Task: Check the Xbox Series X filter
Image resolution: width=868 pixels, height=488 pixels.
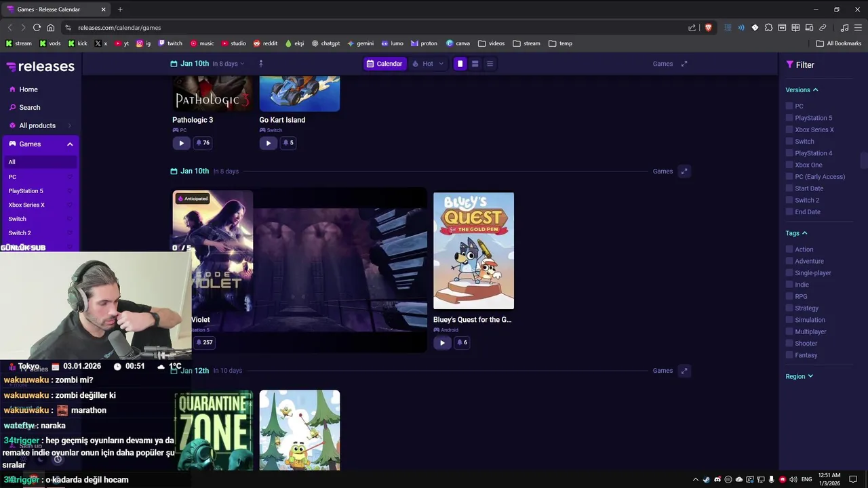Action: tap(789, 129)
